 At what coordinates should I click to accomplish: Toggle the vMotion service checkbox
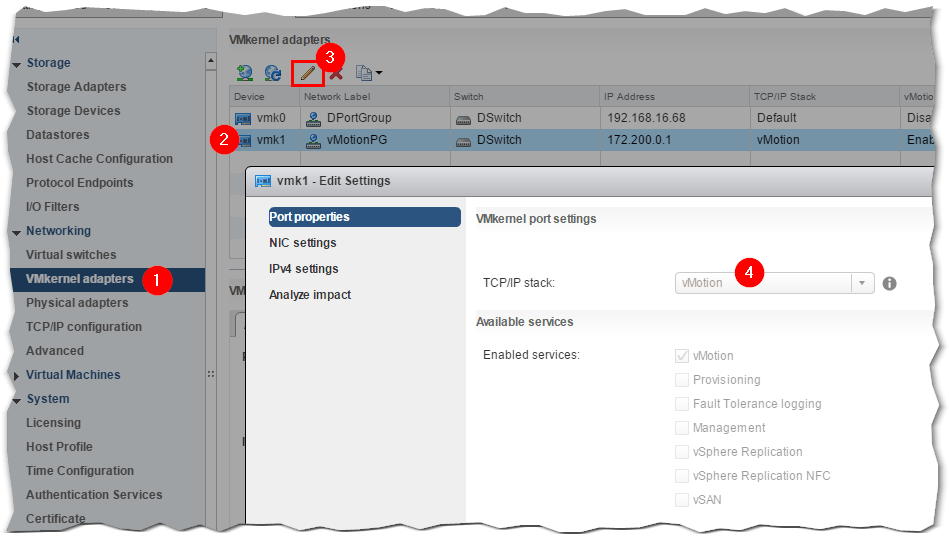[x=682, y=356]
